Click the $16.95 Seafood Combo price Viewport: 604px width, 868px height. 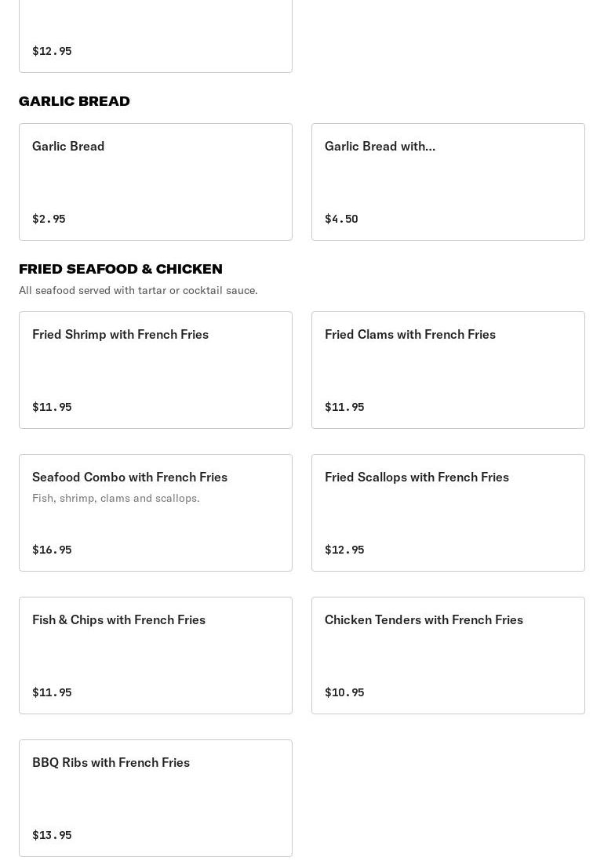click(52, 550)
